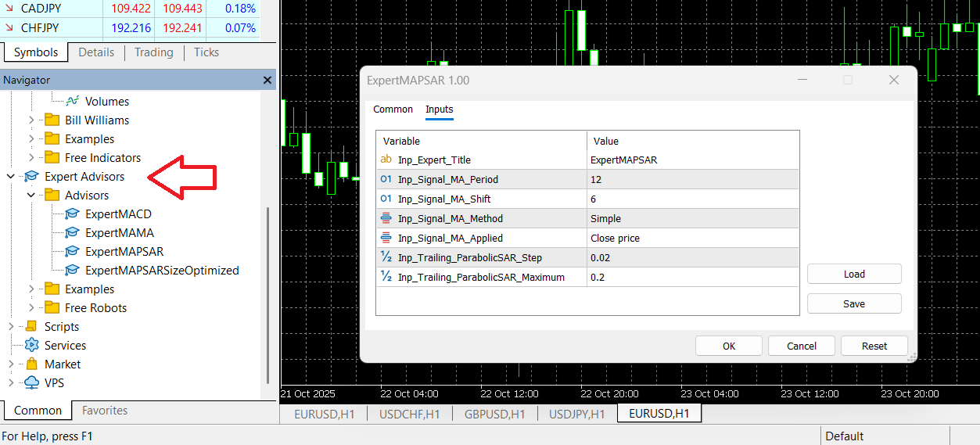This screenshot has height=445, width=980.
Task: Click the integer icon of Inp_Signal_MA_Shift
Action: pyautogui.click(x=386, y=199)
